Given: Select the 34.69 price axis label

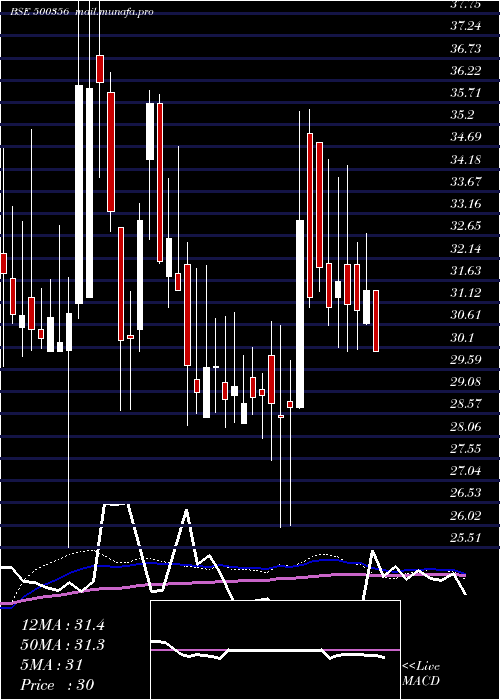Looking at the screenshot, I should tap(466, 137).
